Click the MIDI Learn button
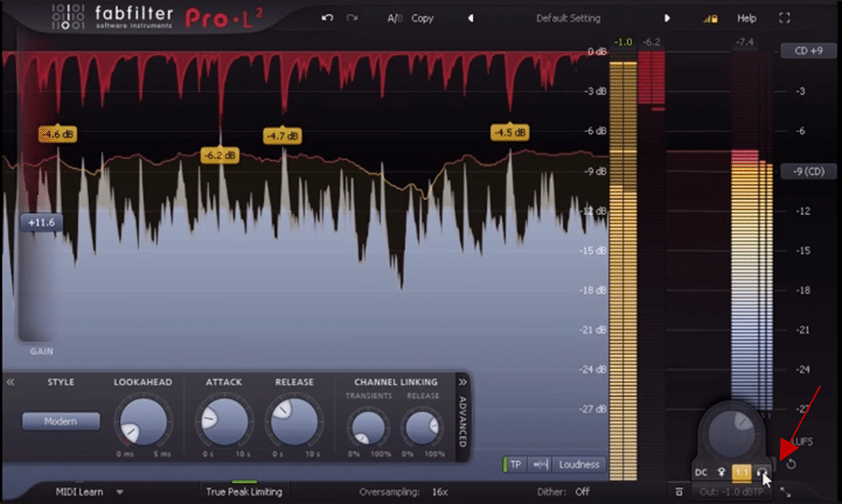 pyautogui.click(x=79, y=492)
